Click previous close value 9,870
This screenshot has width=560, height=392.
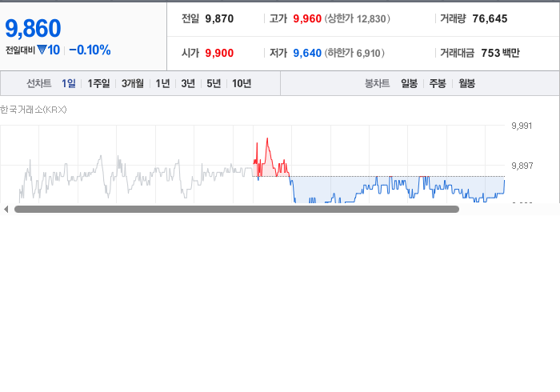pyautogui.click(x=219, y=18)
